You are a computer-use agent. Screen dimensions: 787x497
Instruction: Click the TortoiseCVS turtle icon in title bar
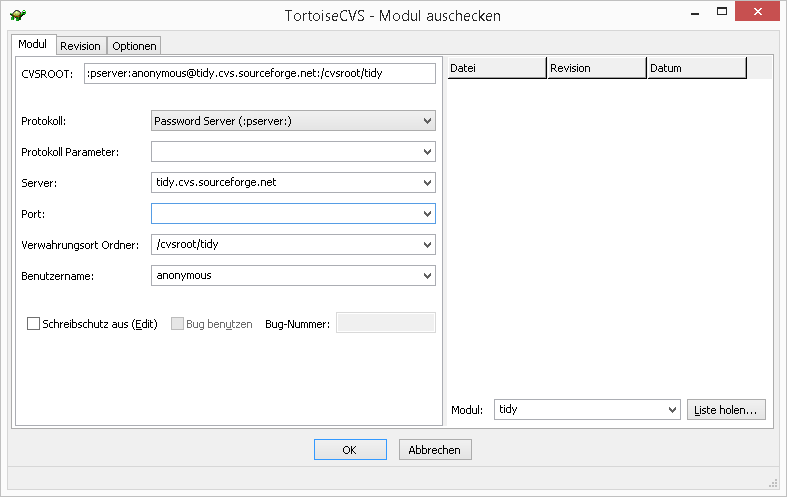tap(17, 16)
